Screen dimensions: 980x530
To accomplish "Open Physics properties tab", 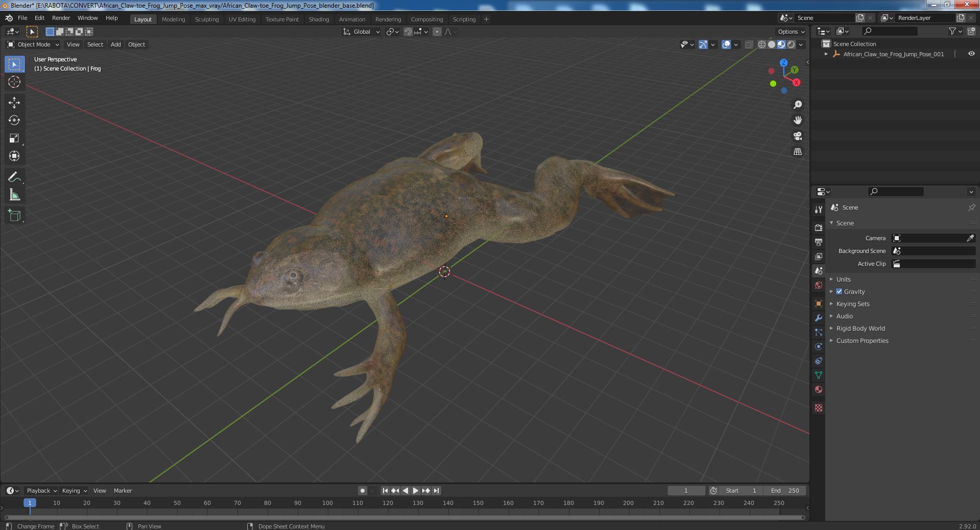I will (819, 347).
